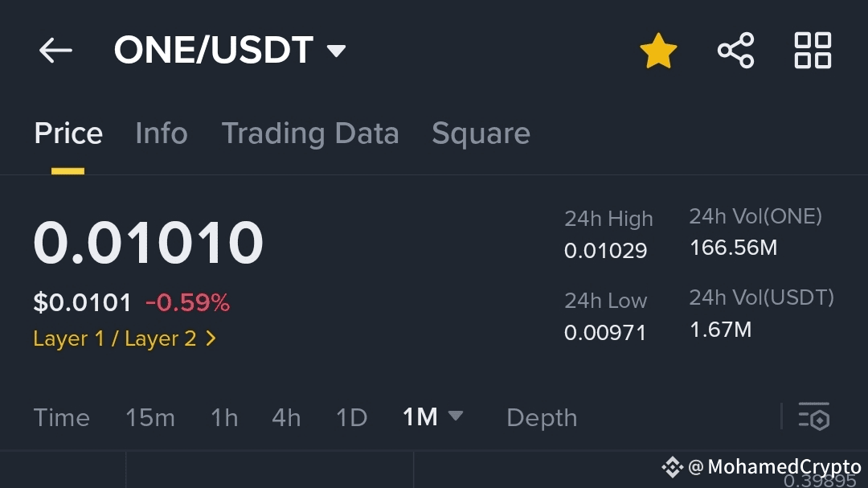Open the share icon
The width and height of the screenshot is (868, 488).
735,51
